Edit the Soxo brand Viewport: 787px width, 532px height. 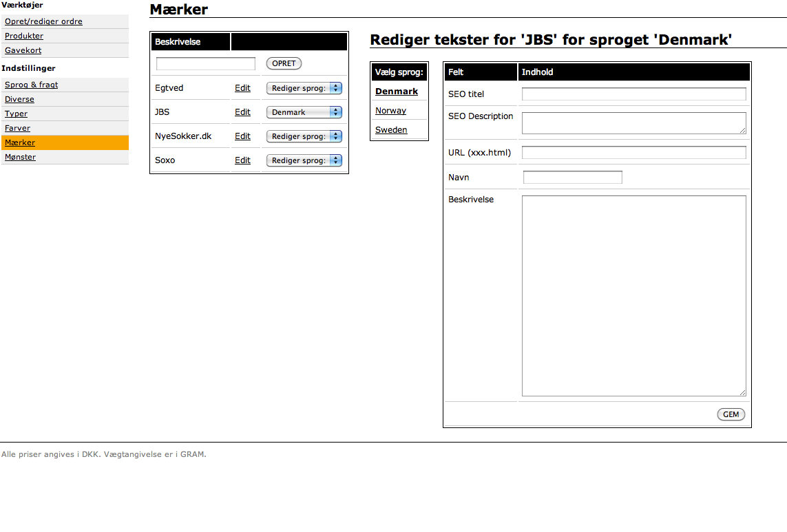[242, 160]
